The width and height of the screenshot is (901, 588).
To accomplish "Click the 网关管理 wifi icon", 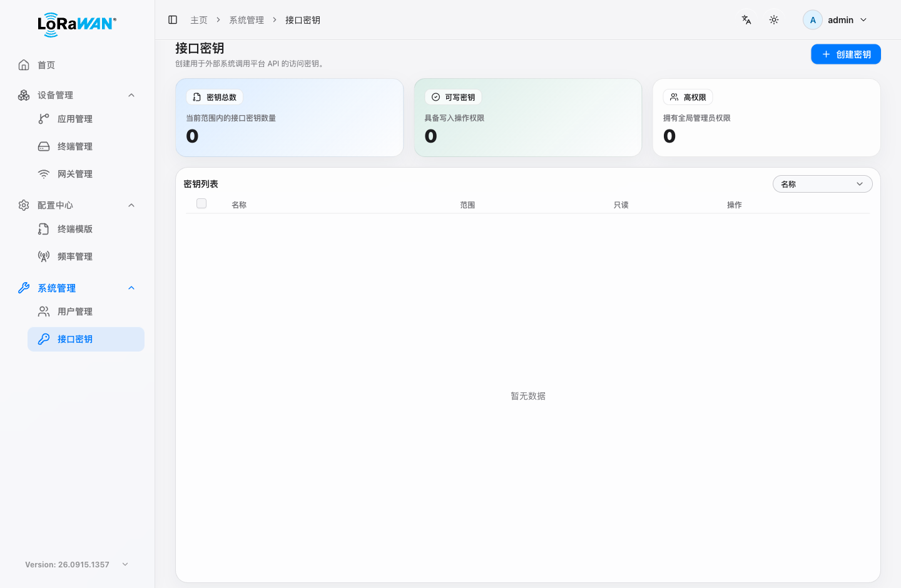I will (44, 174).
